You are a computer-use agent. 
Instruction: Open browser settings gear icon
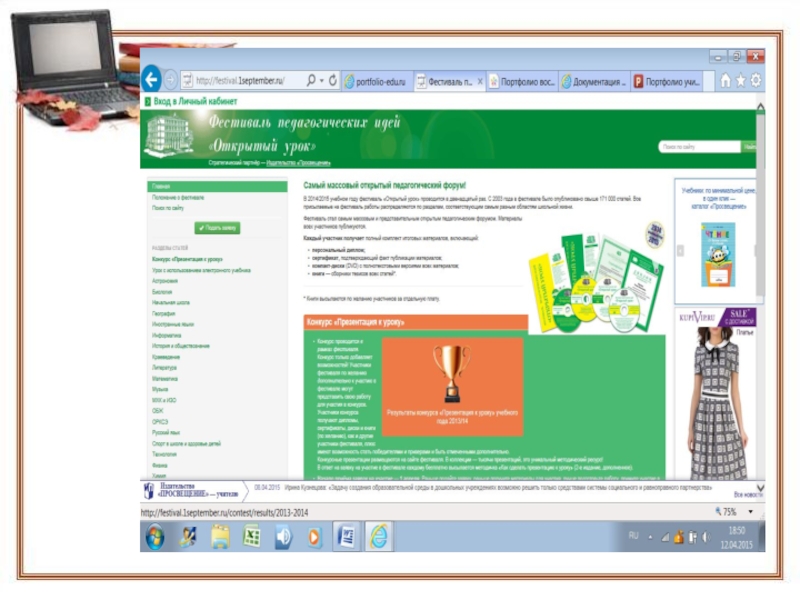point(756,80)
